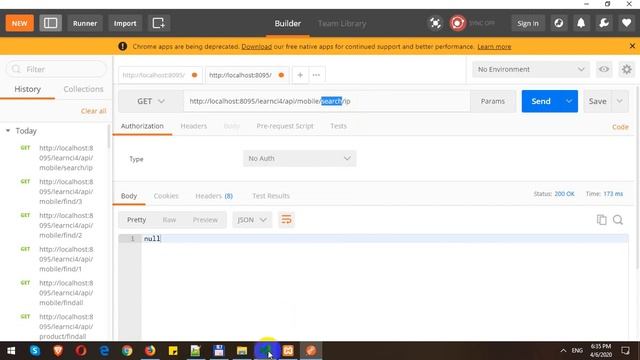The height and width of the screenshot is (360, 640).
Task: Click the Import button
Action: [125, 23]
